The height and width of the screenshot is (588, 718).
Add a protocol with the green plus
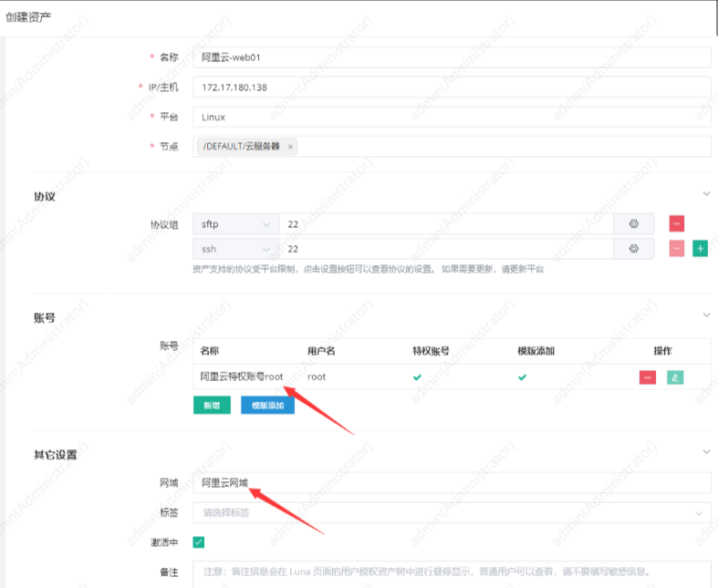700,248
